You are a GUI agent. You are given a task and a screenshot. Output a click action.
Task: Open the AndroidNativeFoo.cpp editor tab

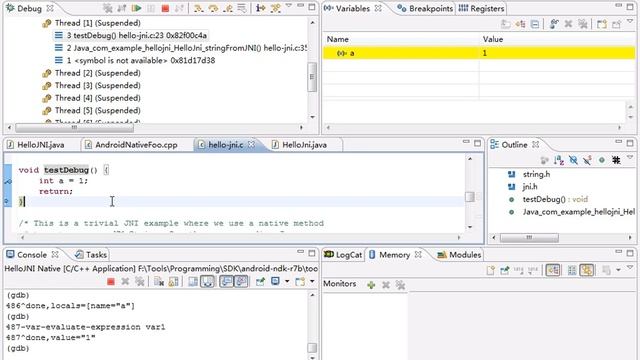(131, 145)
